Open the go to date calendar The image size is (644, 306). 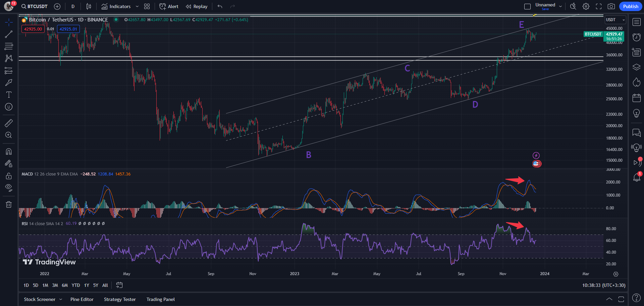pos(119,285)
